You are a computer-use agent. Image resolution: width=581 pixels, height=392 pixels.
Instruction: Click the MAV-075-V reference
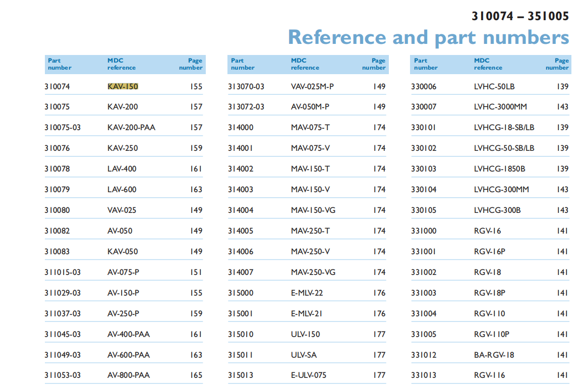click(311, 148)
